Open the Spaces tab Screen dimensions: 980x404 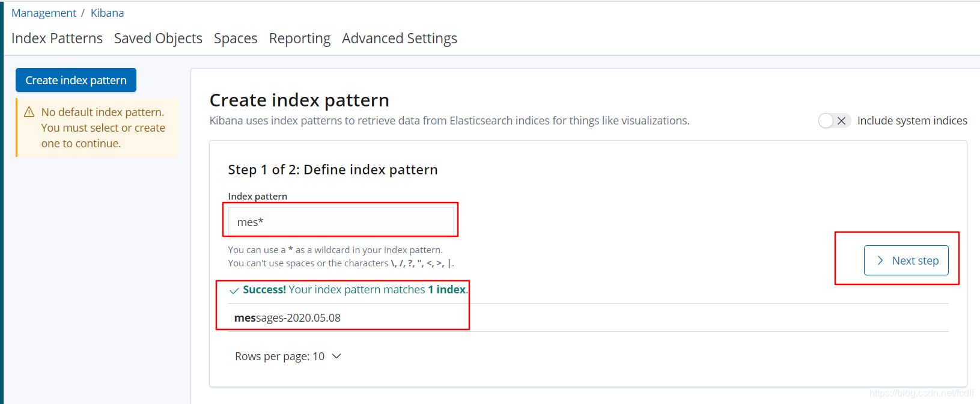236,38
